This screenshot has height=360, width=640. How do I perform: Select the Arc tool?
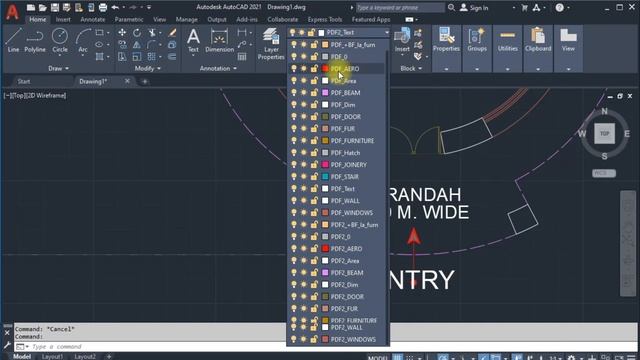point(83,40)
